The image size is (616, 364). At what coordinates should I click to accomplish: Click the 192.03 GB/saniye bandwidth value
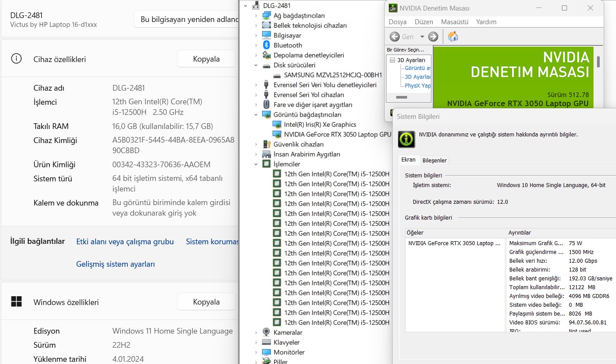point(590,279)
